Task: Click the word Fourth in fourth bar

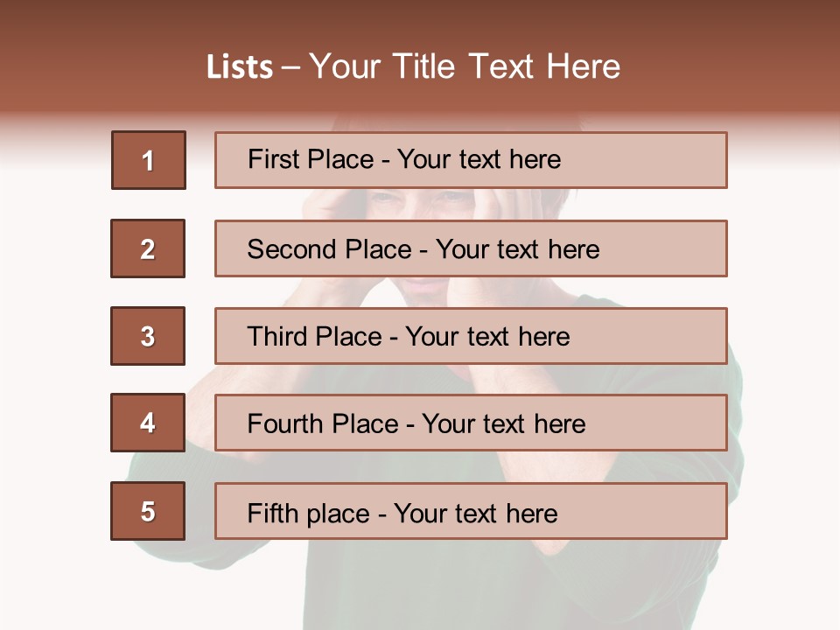Action: [285, 423]
